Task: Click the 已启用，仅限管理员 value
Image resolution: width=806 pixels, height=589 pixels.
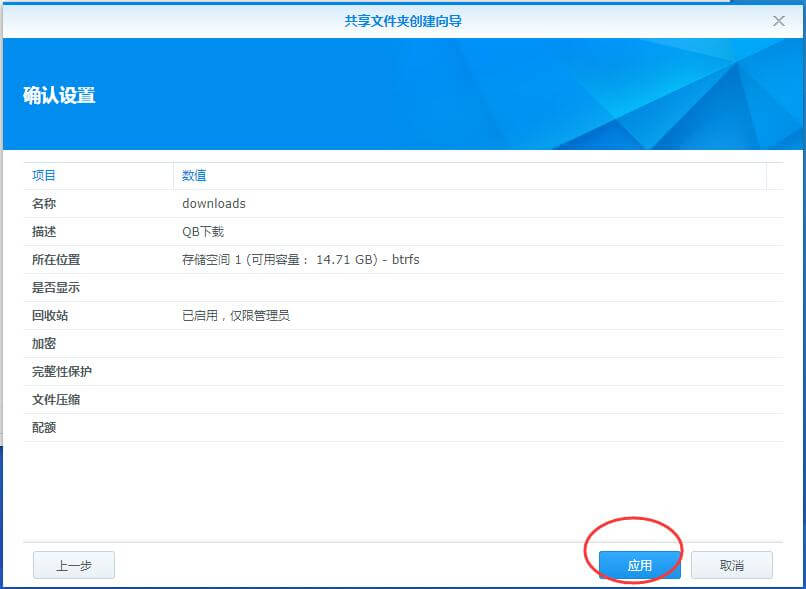Action: 235,316
